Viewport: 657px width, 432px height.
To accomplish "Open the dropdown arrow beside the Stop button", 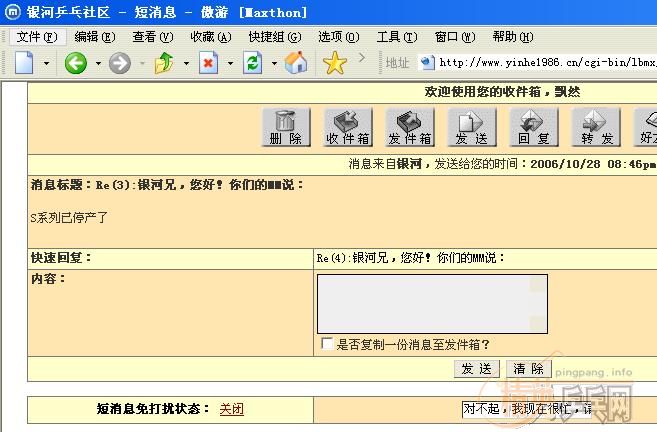I will click(230, 63).
